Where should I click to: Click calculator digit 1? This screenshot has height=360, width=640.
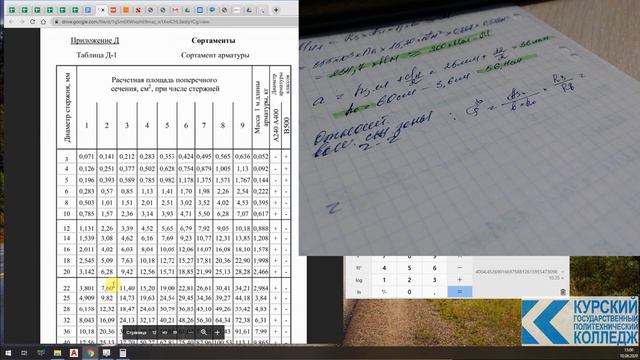point(384,280)
